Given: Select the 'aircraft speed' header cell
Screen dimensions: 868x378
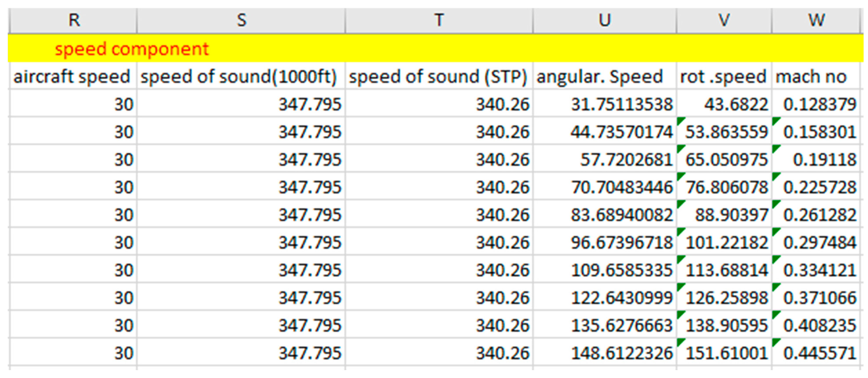Looking at the screenshot, I should click(x=72, y=76).
